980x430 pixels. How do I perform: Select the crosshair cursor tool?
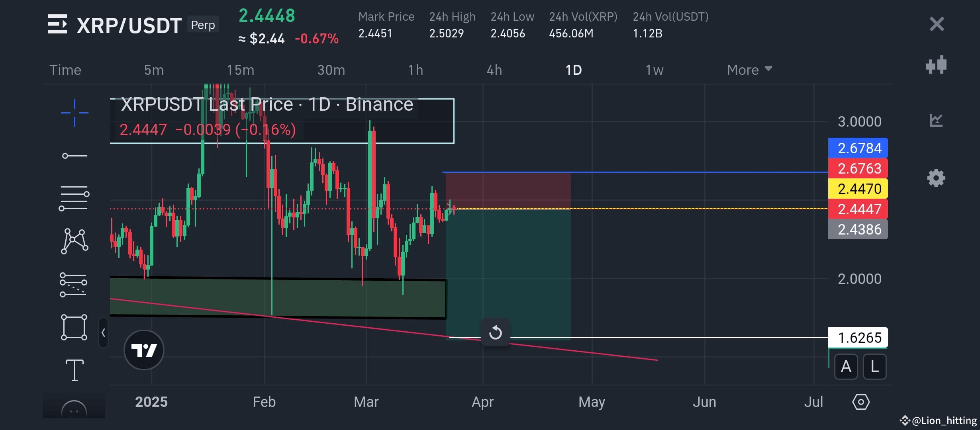coord(74,113)
